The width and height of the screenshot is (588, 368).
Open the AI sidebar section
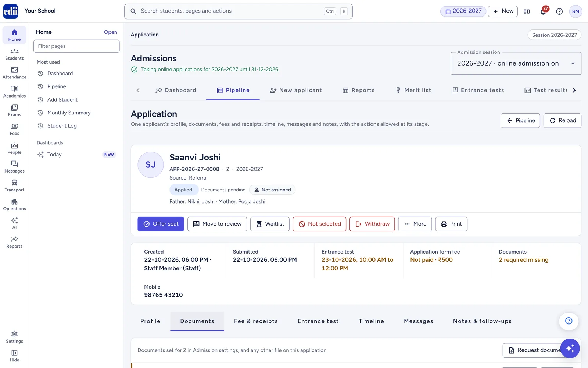14,223
